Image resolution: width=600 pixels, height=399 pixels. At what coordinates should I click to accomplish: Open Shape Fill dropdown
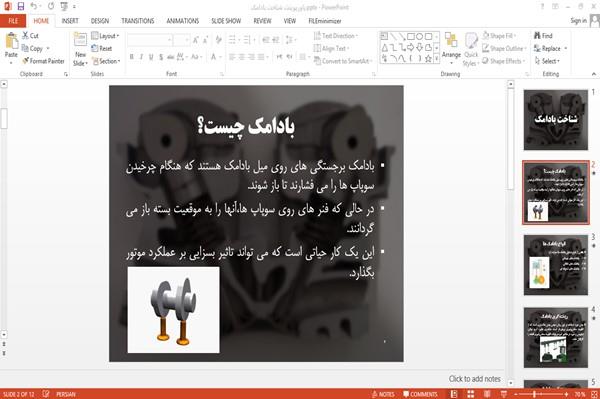point(499,36)
